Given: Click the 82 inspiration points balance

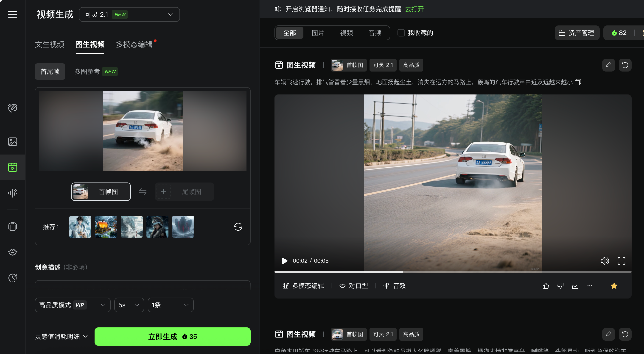Looking at the screenshot, I should 619,33.
